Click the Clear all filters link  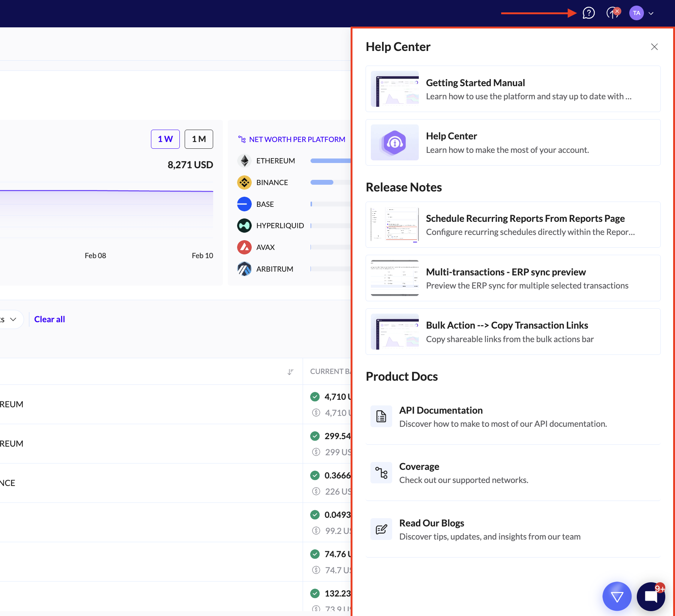pyautogui.click(x=49, y=319)
